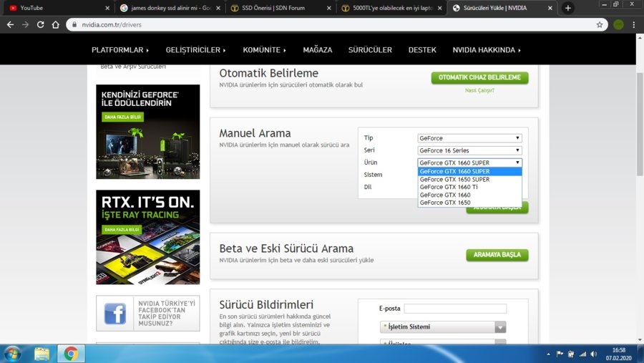Viewport: 644px width, 363px height.
Task: Open Beta ve Arşiv Sürücüleri sidebar link
Action: (133, 67)
